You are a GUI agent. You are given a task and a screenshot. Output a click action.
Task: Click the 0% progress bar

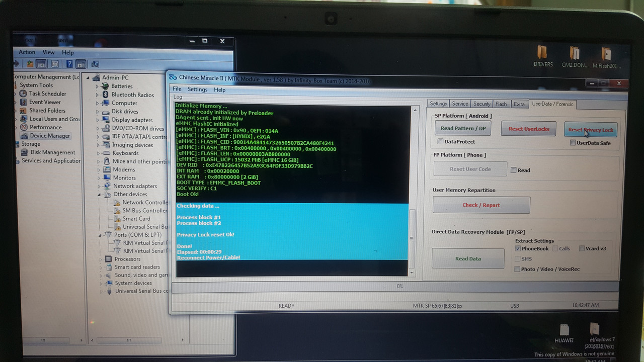[x=395, y=286]
